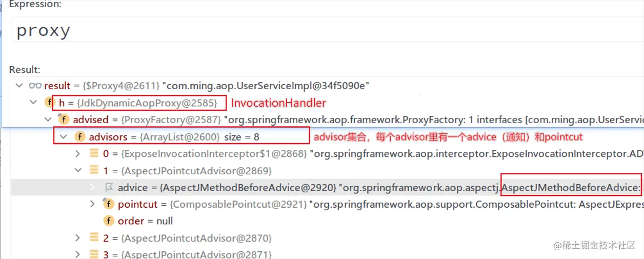This screenshot has height=259, width=644.
Task: Click list element icon for index 0
Action: 94,153
